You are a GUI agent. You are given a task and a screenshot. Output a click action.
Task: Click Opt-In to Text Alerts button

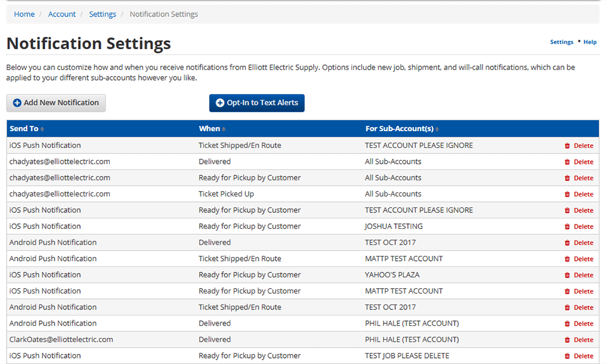pyautogui.click(x=257, y=103)
